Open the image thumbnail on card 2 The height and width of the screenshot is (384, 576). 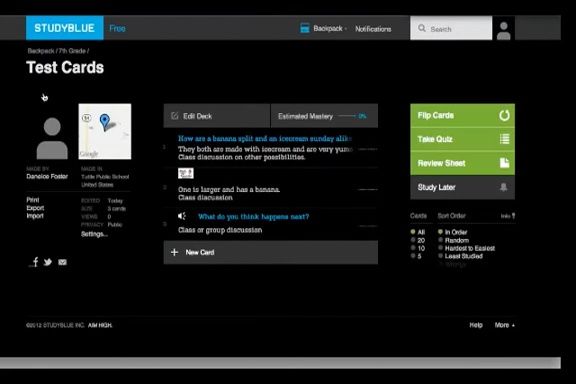(x=186, y=173)
